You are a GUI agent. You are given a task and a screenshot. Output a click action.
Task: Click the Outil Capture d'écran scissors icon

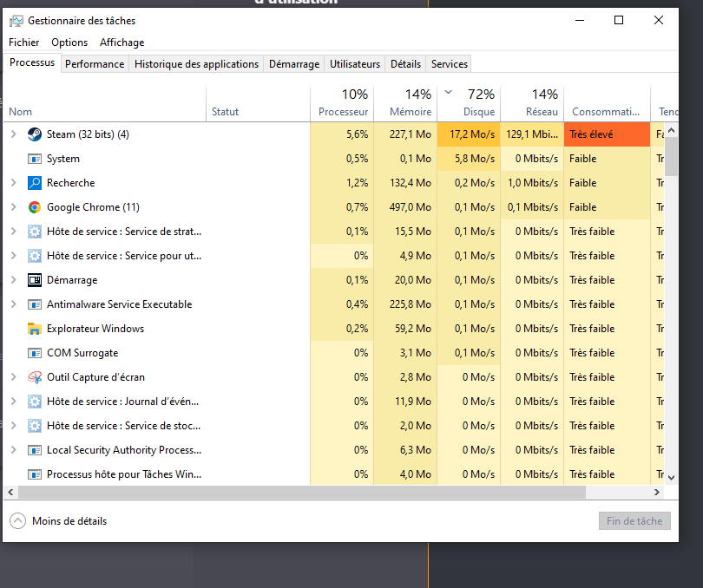click(x=35, y=377)
